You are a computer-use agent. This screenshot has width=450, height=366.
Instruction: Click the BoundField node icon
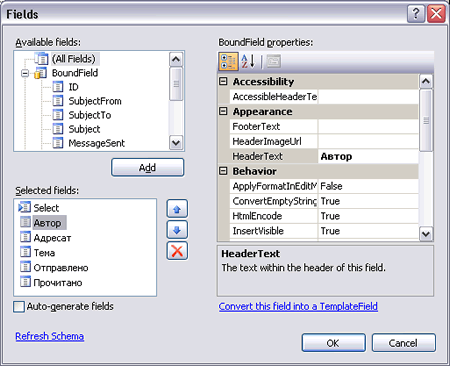coord(41,73)
